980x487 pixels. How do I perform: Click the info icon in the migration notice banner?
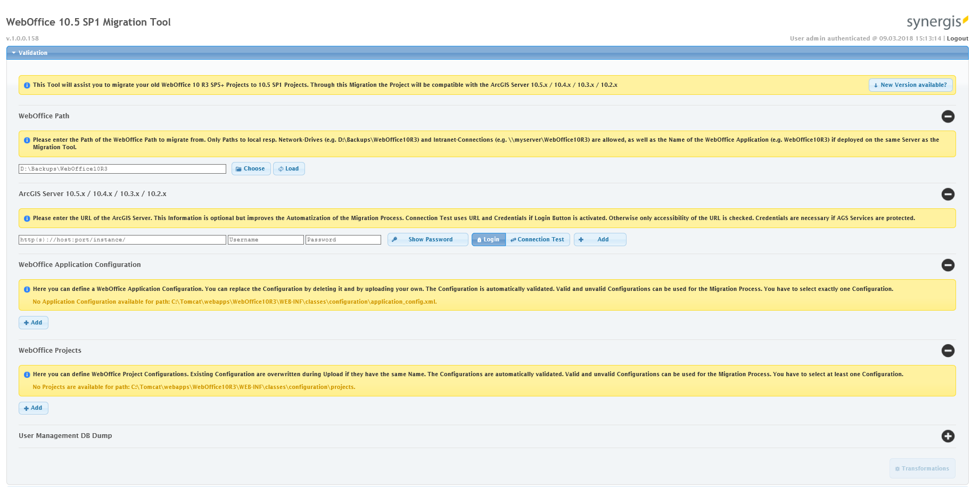point(27,85)
